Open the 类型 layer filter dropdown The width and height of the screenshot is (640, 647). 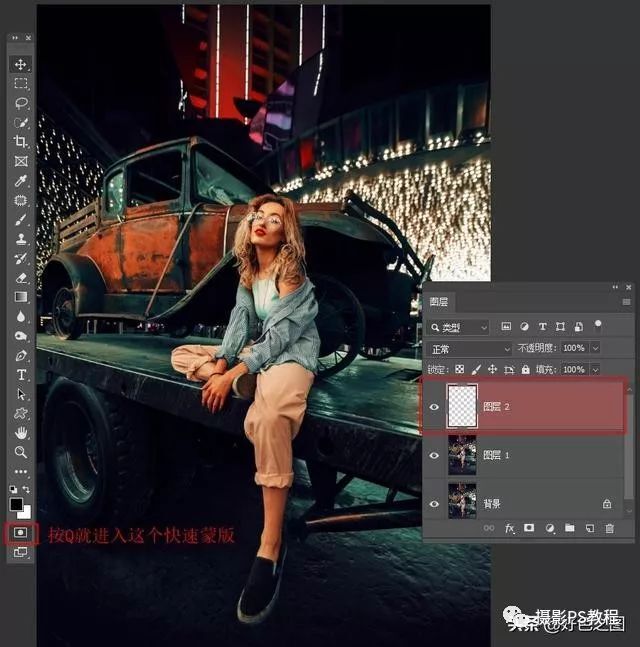click(458, 327)
